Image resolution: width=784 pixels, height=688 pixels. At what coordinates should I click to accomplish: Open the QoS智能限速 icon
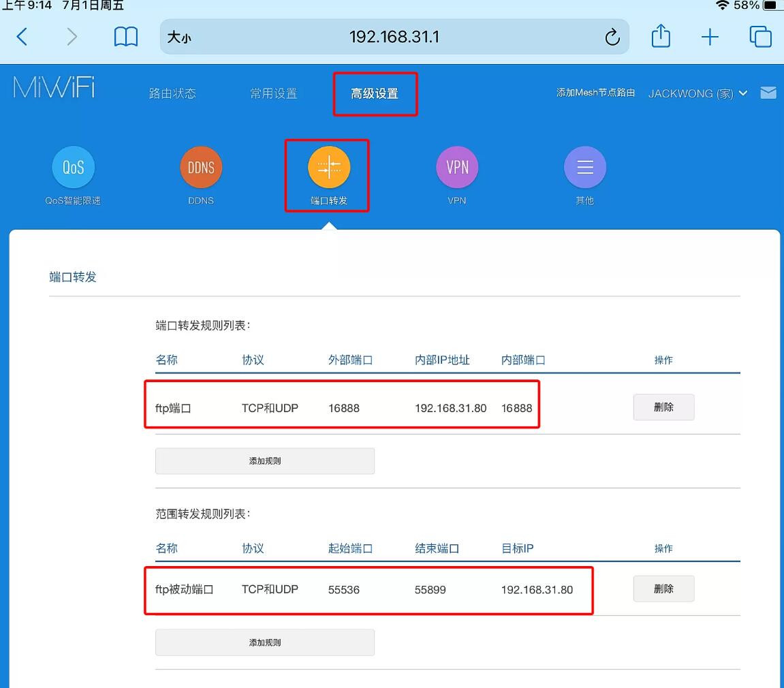pyautogui.click(x=73, y=168)
